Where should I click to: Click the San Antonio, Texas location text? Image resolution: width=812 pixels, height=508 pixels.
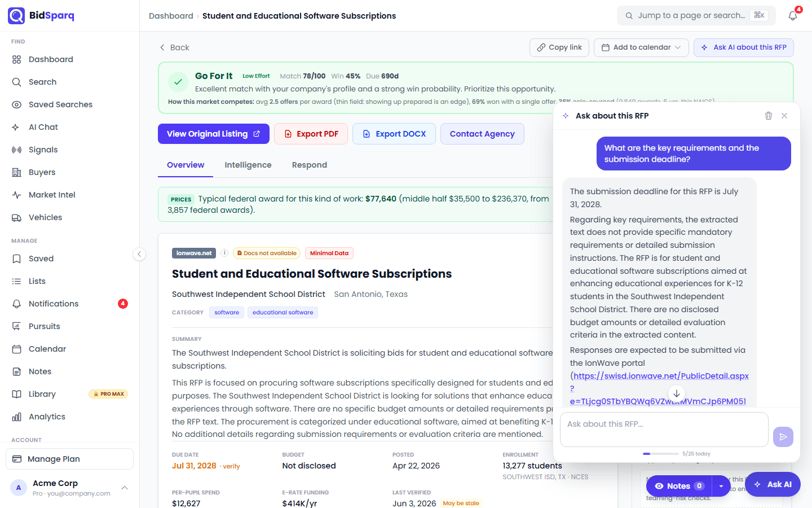(x=370, y=294)
